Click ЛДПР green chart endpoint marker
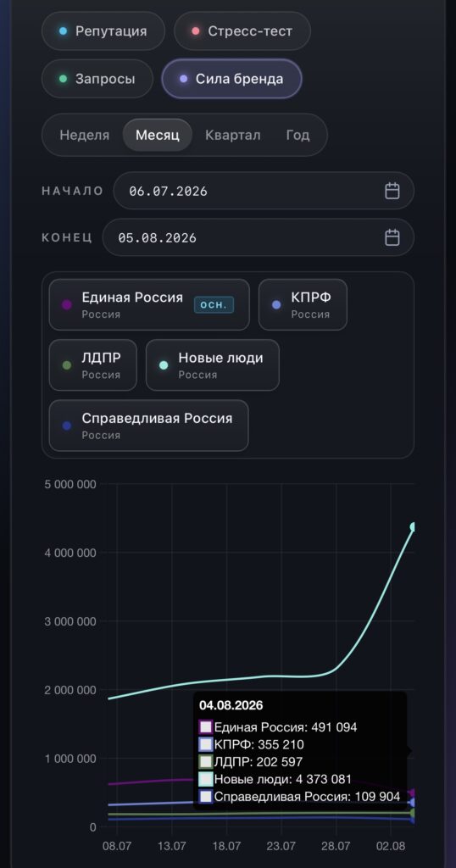456x868 pixels. [x=413, y=813]
